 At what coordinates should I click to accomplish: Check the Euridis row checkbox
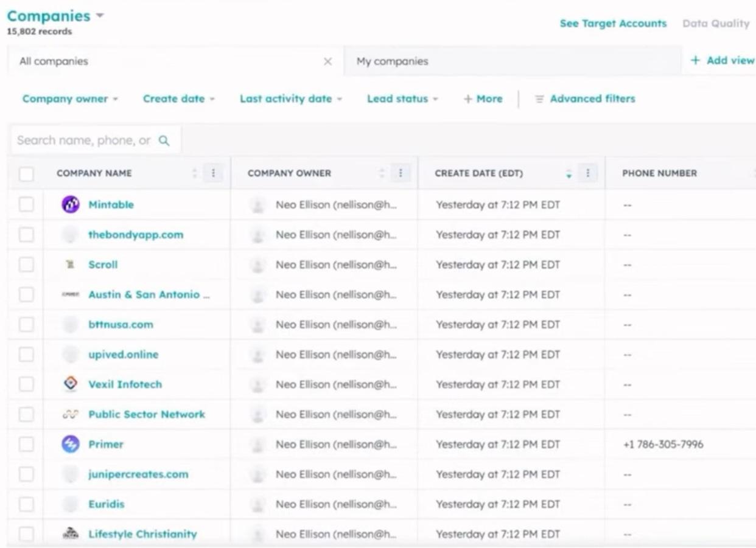(26, 504)
